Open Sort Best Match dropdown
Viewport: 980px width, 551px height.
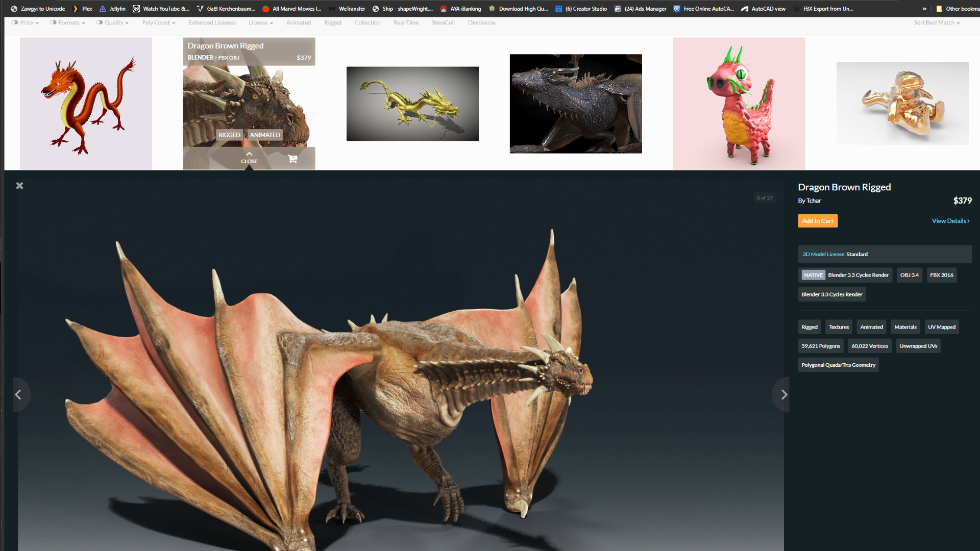pos(936,22)
